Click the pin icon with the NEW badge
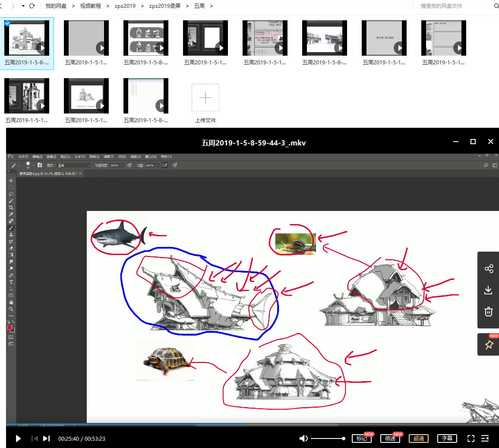This screenshot has width=499, height=448. click(x=489, y=345)
